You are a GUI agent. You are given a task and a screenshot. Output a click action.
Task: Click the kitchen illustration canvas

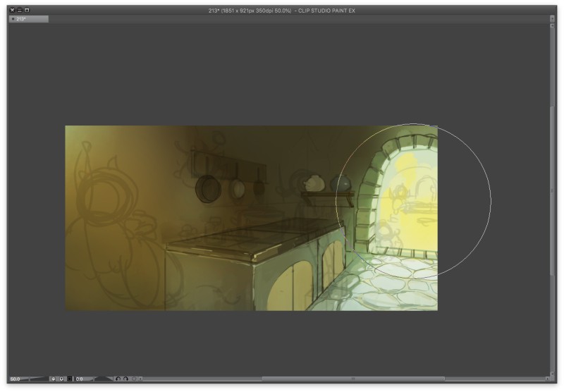[251, 218]
